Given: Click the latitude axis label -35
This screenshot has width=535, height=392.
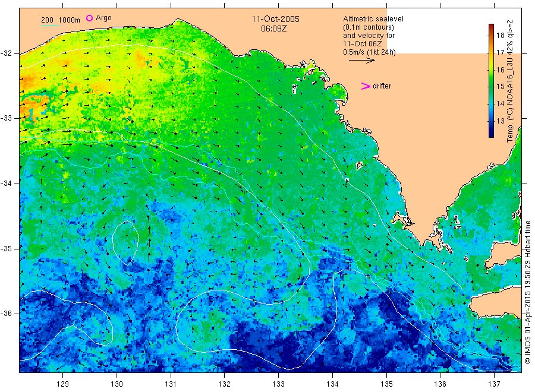Looking at the screenshot, I should (x=6, y=248).
